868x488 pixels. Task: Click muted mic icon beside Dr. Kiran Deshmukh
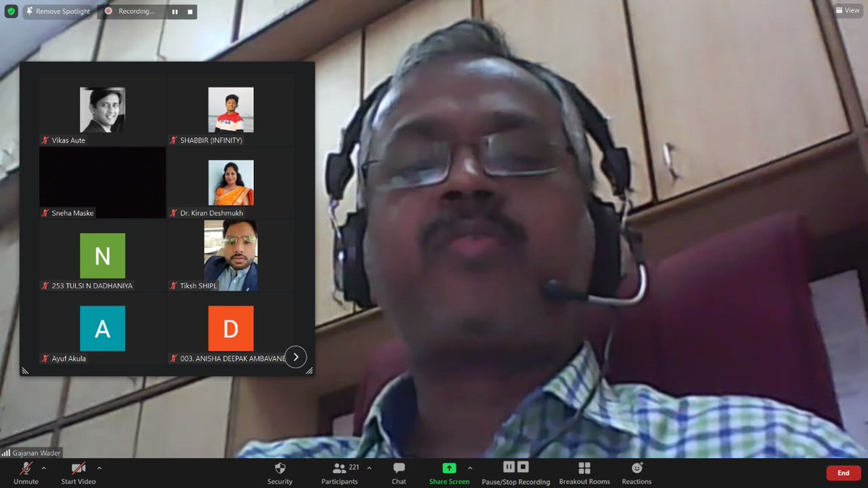click(174, 213)
